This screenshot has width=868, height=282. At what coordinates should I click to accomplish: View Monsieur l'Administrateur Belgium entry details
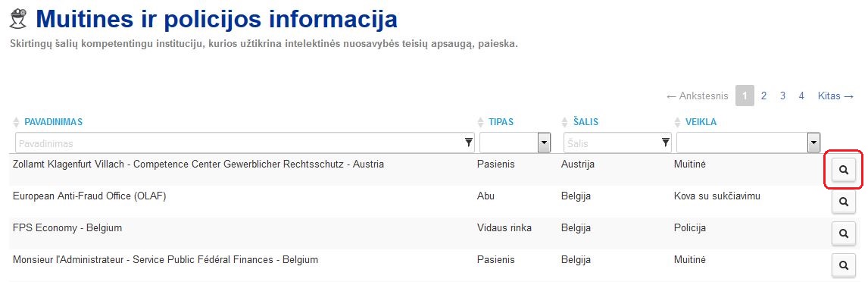[844, 265]
